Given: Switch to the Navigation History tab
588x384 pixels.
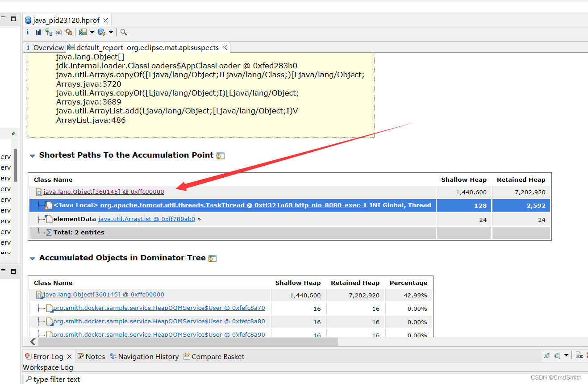Looking at the screenshot, I should coord(144,356).
